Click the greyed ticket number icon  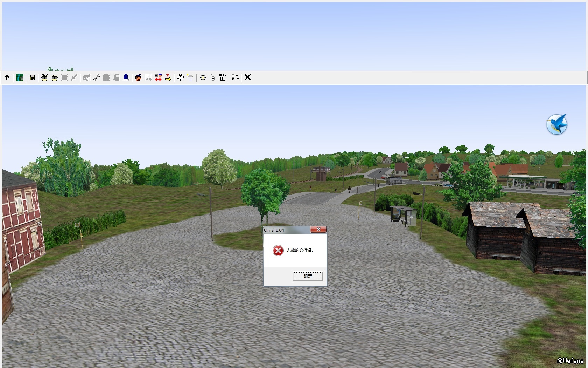point(87,77)
